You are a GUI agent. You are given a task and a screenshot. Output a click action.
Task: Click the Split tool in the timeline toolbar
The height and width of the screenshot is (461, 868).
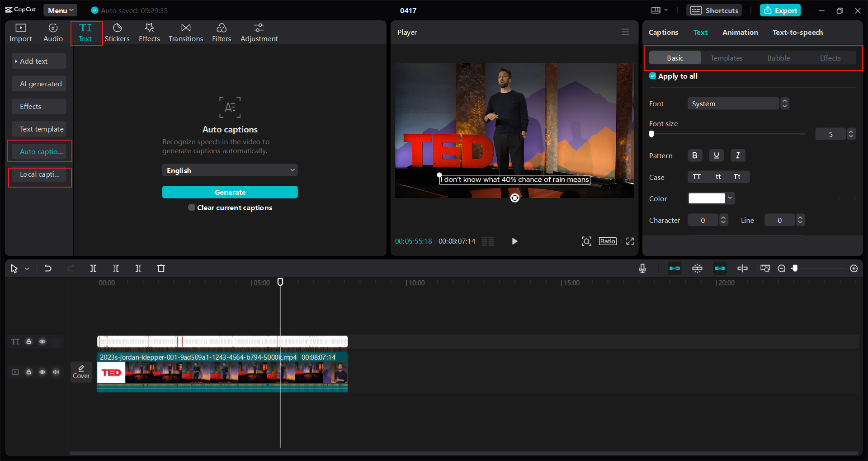(x=93, y=268)
